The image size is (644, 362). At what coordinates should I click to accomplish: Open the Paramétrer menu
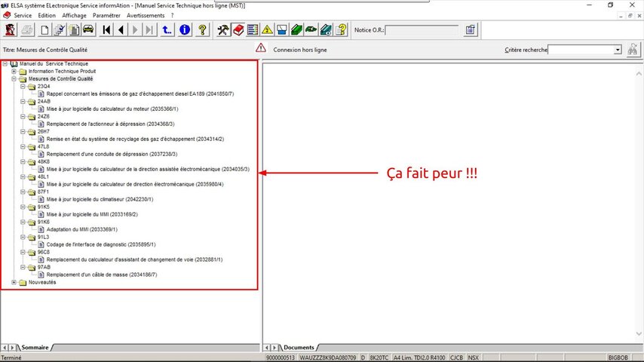click(106, 16)
